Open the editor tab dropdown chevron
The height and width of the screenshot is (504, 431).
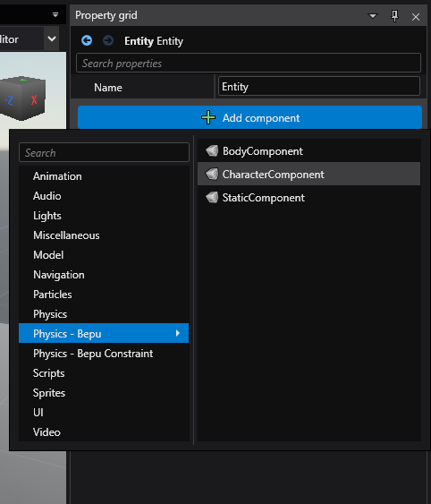52,38
